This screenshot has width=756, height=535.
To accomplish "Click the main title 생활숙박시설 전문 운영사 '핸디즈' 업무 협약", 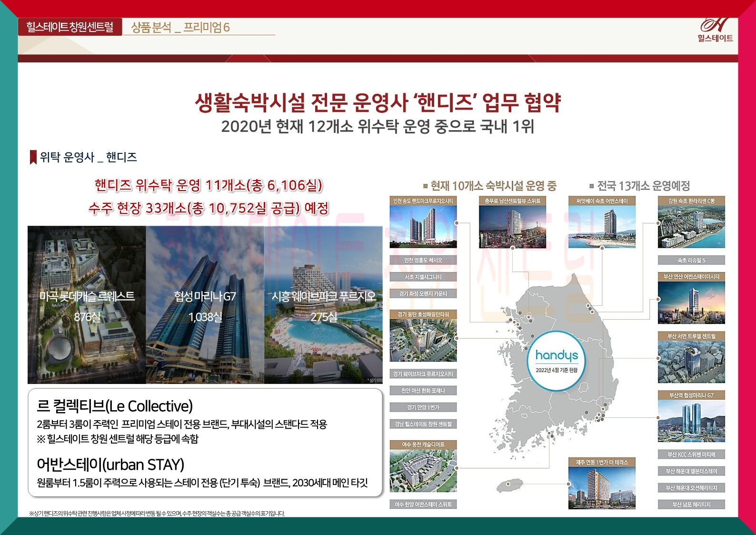I will click(378, 102).
